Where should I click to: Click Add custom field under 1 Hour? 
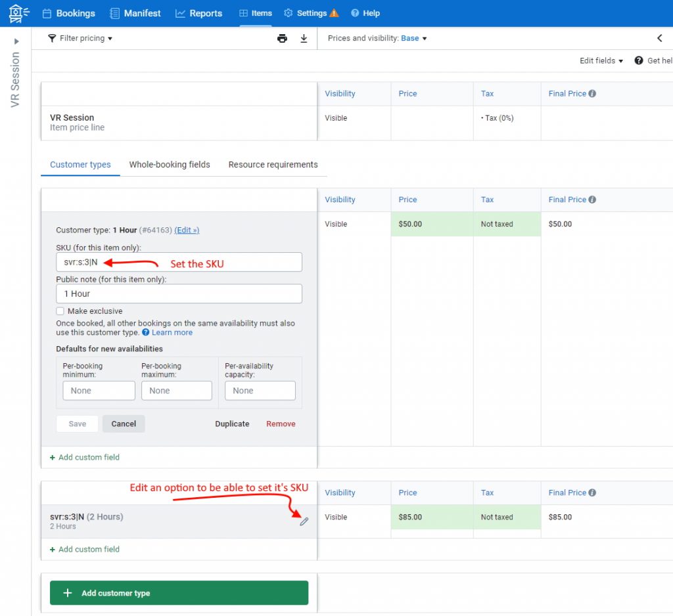85,457
